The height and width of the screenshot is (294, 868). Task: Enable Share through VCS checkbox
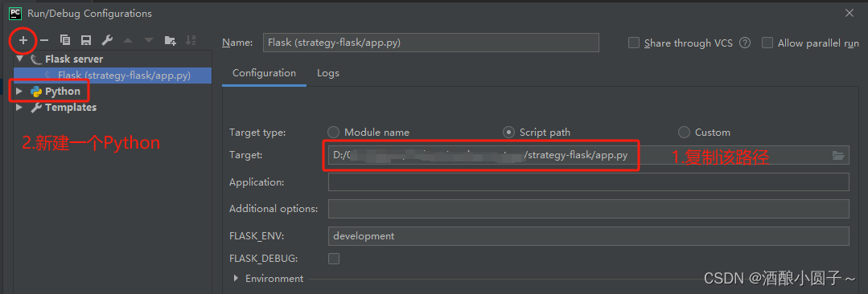coord(634,43)
